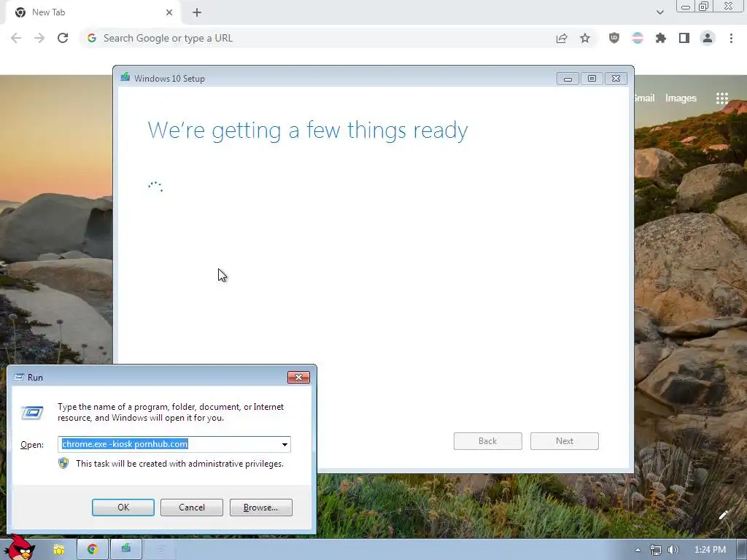The height and width of the screenshot is (560, 747).
Task: Switch to Windows 10 Setup taskbar button
Action: pos(125,550)
